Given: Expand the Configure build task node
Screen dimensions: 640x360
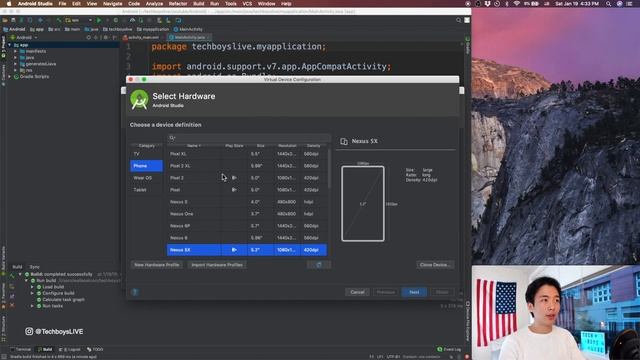Looking at the screenshot, I should 32,293.
